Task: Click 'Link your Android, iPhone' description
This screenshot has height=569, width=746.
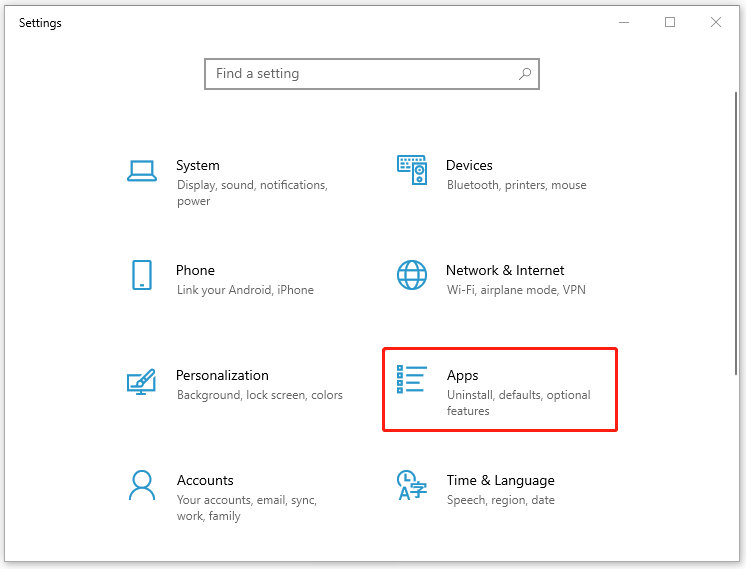Action: [245, 290]
